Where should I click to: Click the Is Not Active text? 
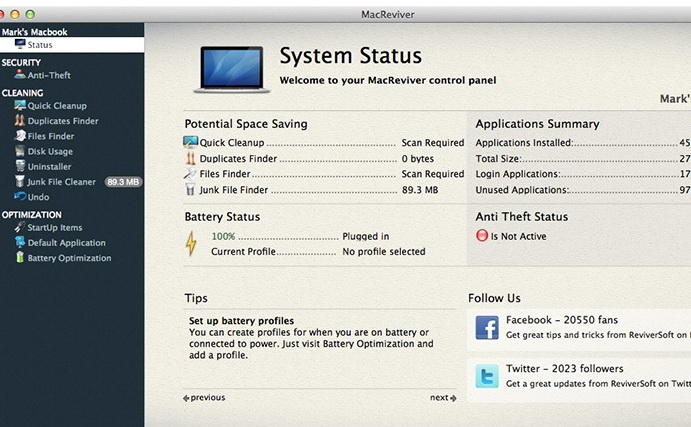pyautogui.click(x=518, y=236)
